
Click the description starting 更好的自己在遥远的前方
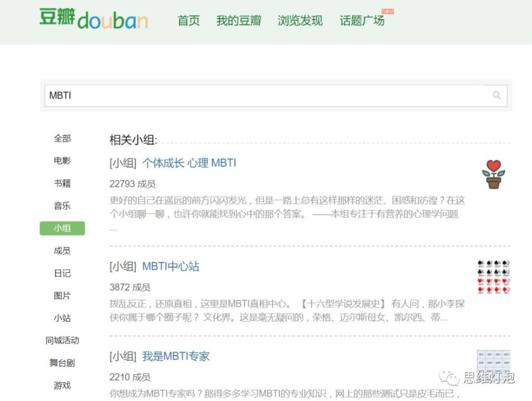pos(287,214)
